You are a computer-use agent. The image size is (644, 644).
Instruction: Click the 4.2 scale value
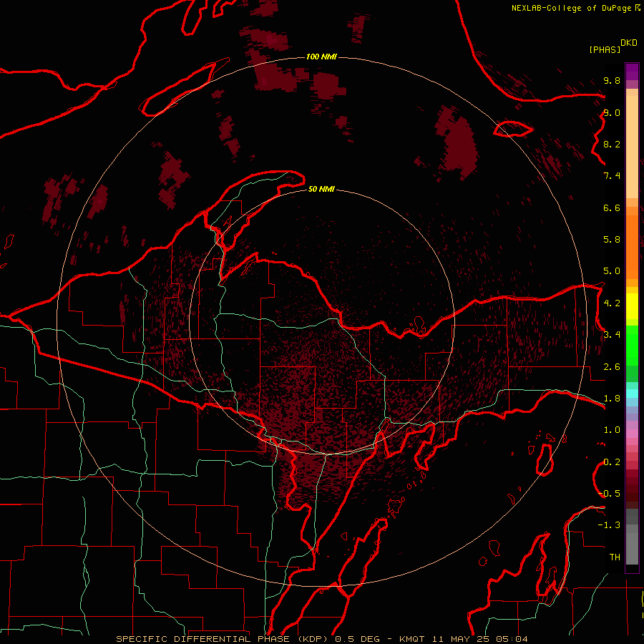pos(612,303)
